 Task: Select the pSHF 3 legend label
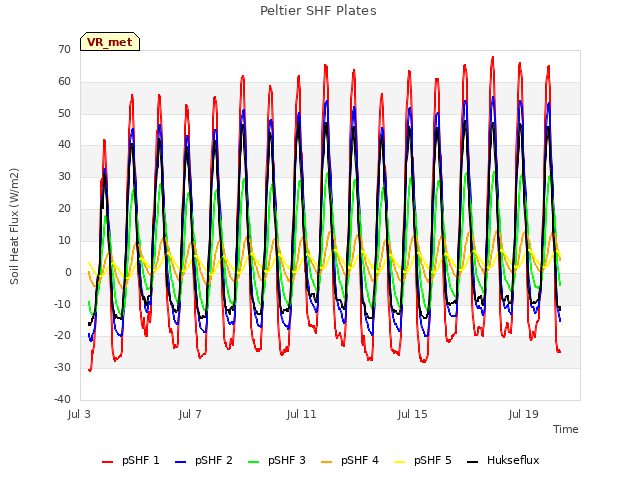[x=287, y=460]
